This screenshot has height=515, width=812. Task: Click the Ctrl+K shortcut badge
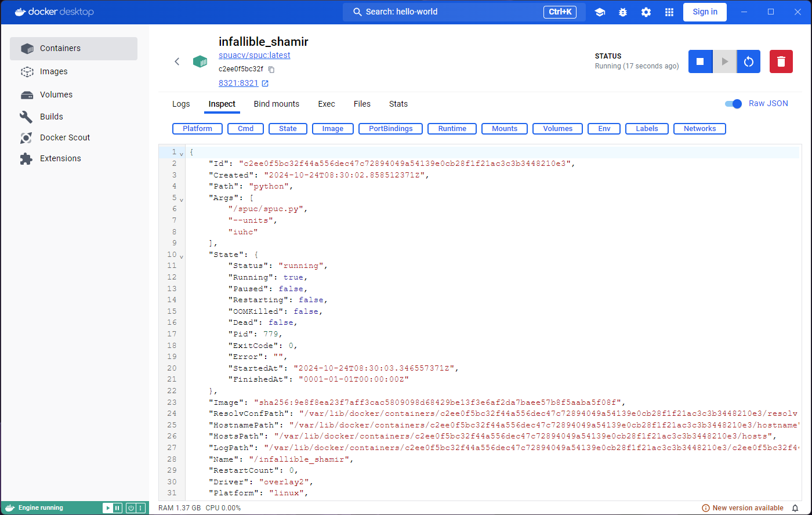click(560, 12)
